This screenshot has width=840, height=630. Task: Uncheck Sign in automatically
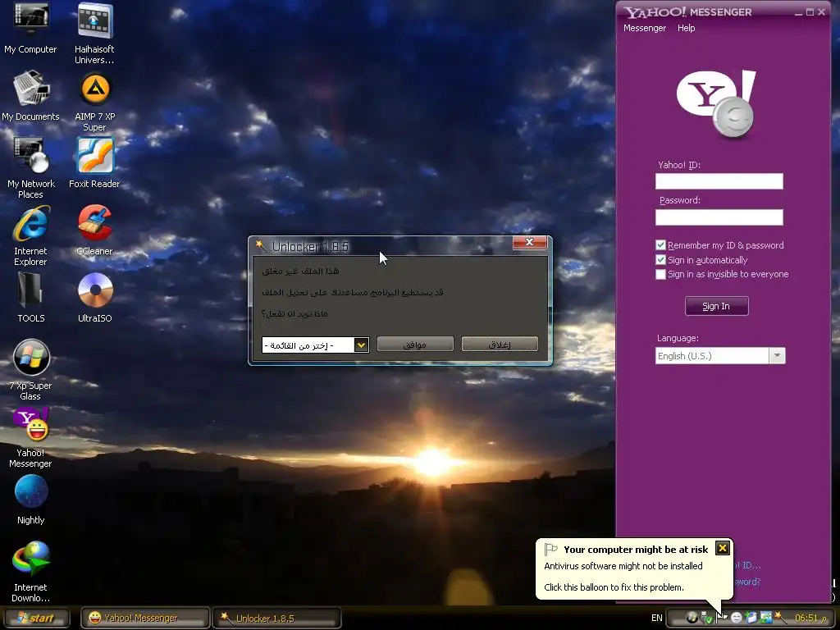(x=660, y=260)
